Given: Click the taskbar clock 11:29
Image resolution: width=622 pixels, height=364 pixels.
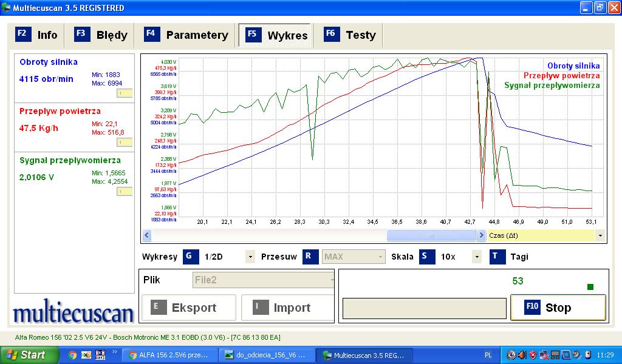Looking at the screenshot, I should click(605, 355).
